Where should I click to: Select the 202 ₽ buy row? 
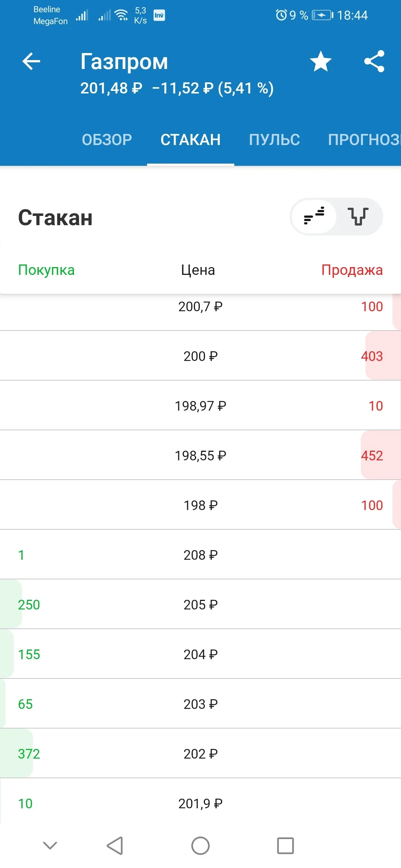tap(200, 753)
